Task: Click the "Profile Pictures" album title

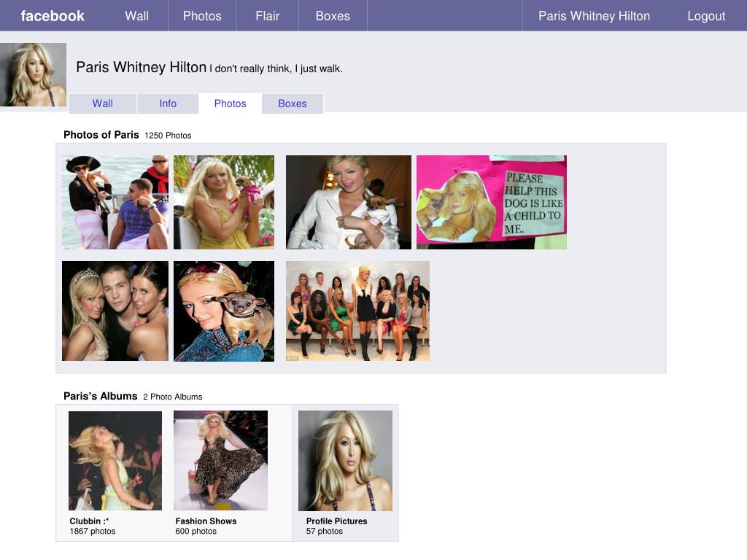Action: (x=336, y=521)
